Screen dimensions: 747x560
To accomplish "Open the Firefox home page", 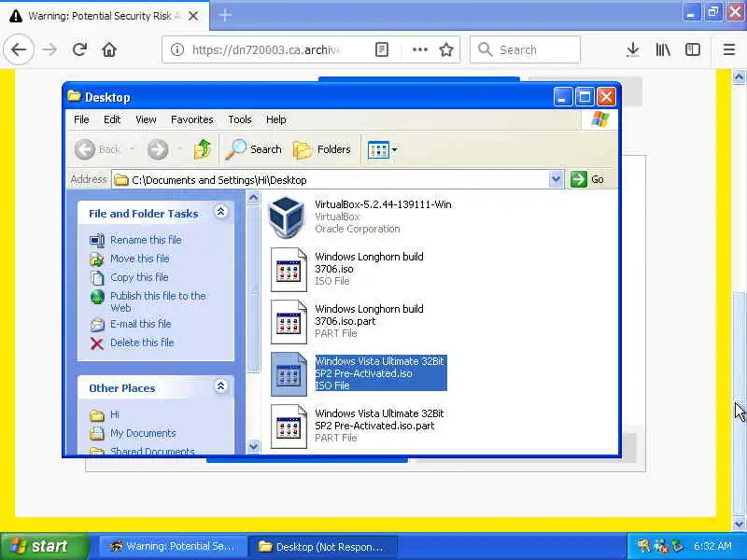I will [x=109, y=49].
